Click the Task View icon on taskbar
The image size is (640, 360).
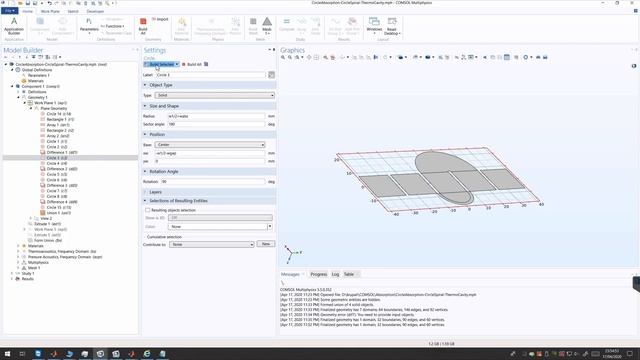point(22,354)
